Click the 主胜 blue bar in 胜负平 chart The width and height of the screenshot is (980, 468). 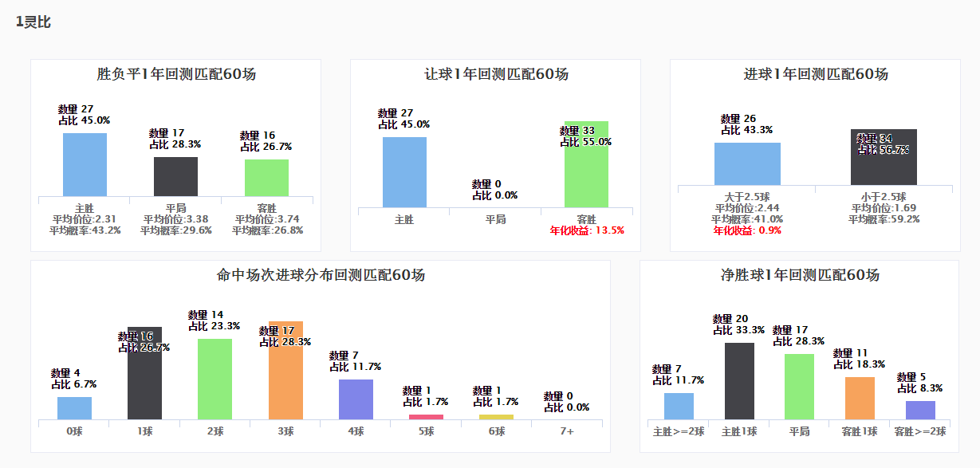[x=85, y=164]
